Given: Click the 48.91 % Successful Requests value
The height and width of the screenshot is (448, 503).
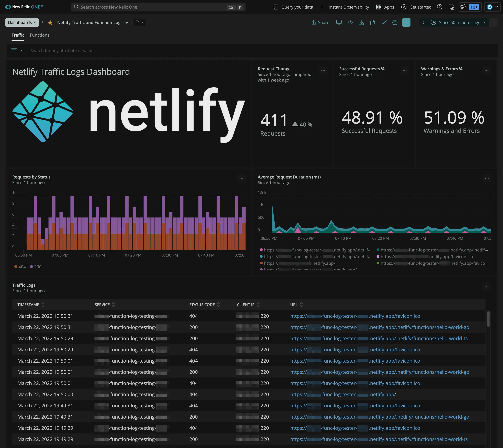Looking at the screenshot, I should tap(372, 117).
